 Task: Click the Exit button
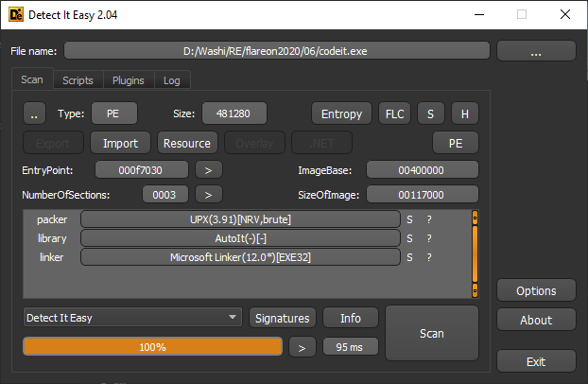(x=536, y=361)
